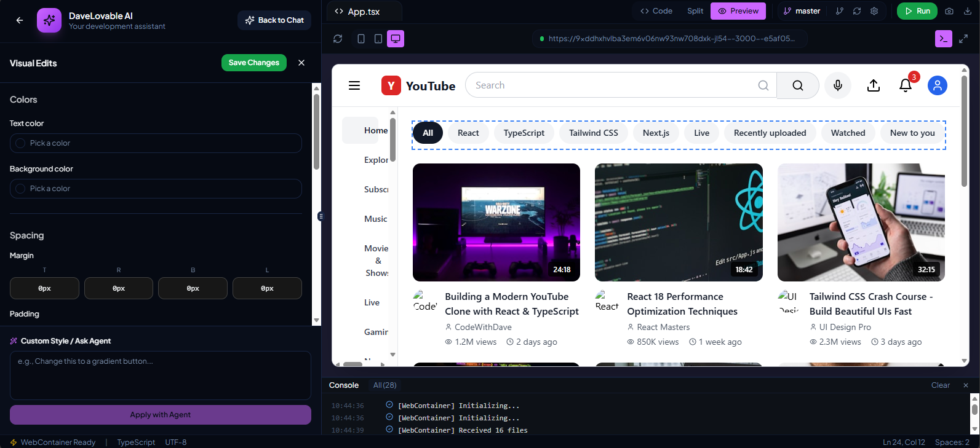Open the YouTube hamburger menu
980x448 pixels.
[x=354, y=85]
